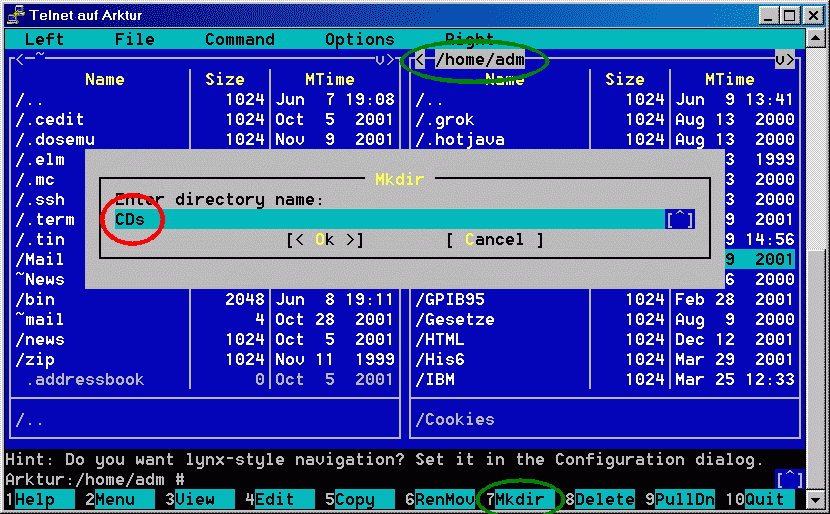
Task: Open the Options menu
Action: pos(359,39)
